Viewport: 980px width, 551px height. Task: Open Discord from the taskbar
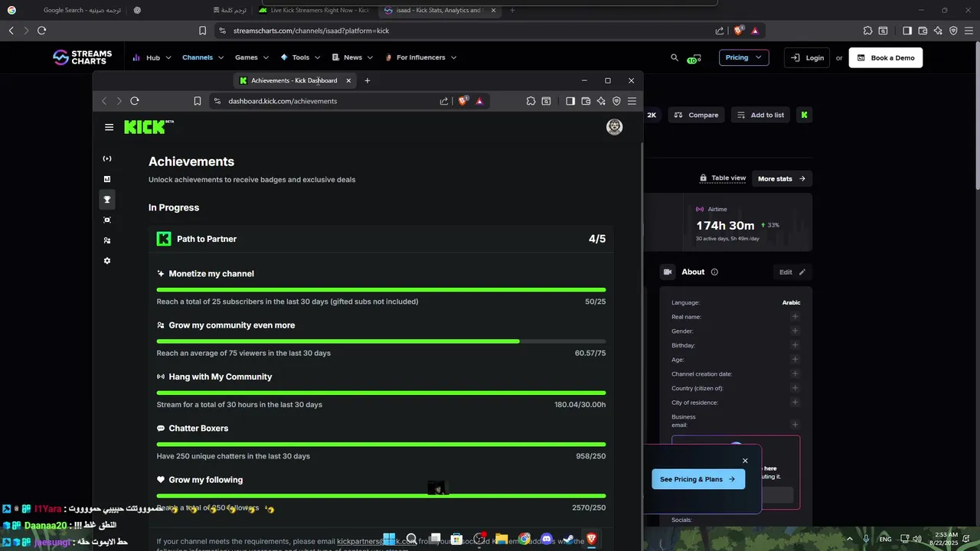(547, 539)
